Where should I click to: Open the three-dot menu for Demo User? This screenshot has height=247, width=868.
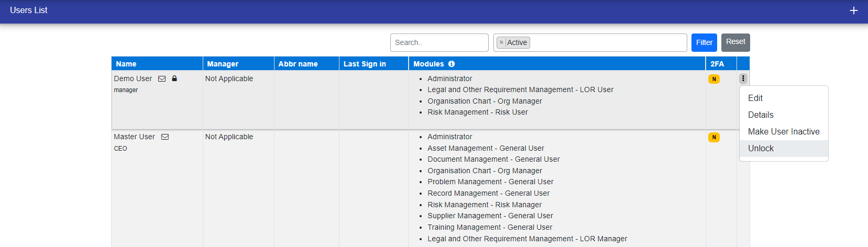[743, 78]
